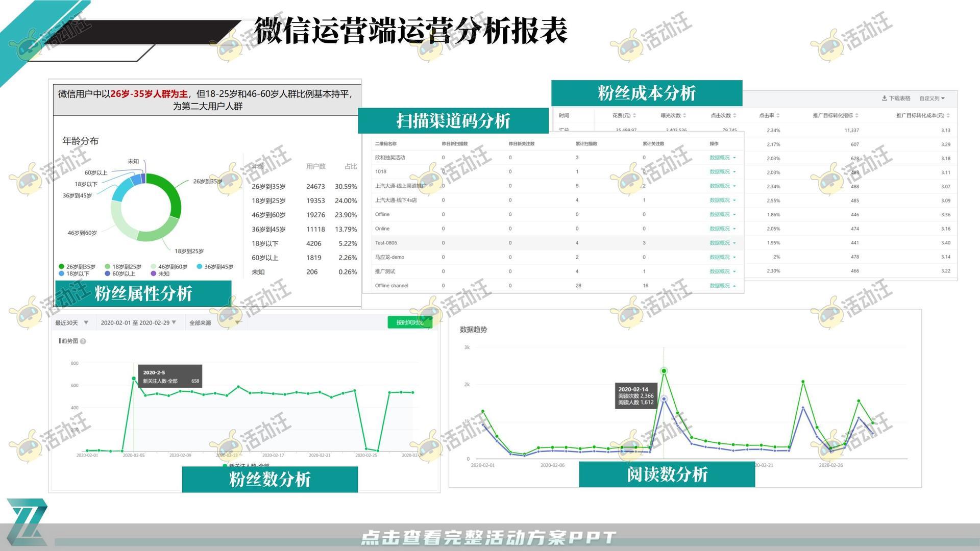Open 数据概况 for 欣和抽奖活动 row
980x551 pixels.
722,158
